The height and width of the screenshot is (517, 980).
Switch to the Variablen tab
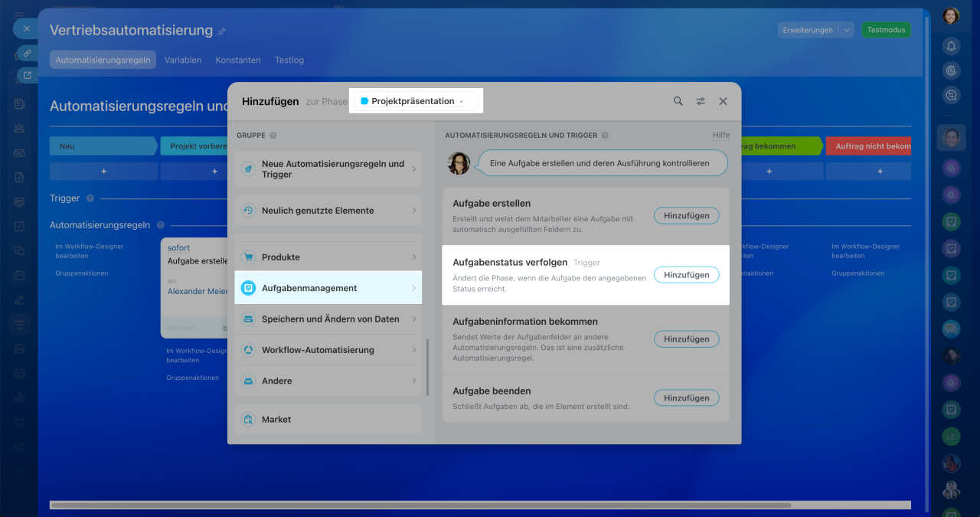point(183,60)
